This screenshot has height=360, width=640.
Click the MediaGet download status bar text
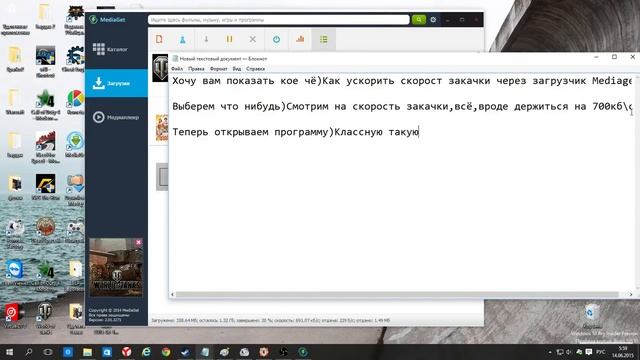pos(270,320)
